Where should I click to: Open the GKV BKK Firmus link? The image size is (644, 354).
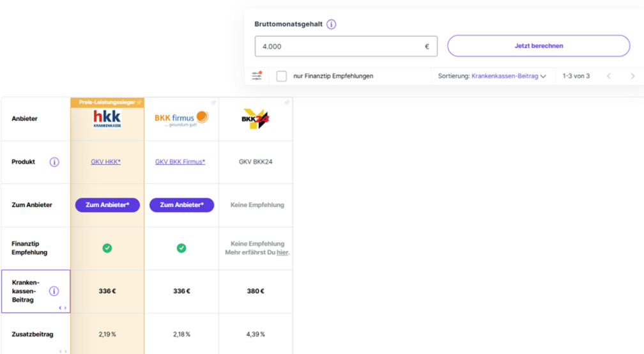click(180, 162)
